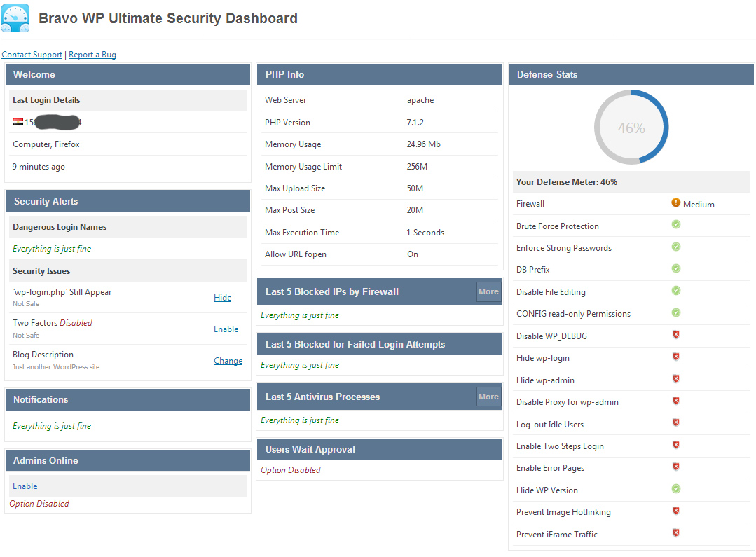Image resolution: width=756 pixels, height=557 pixels.
Task: Click the Users Wait Approval panel header
Action: (x=380, y=450)
